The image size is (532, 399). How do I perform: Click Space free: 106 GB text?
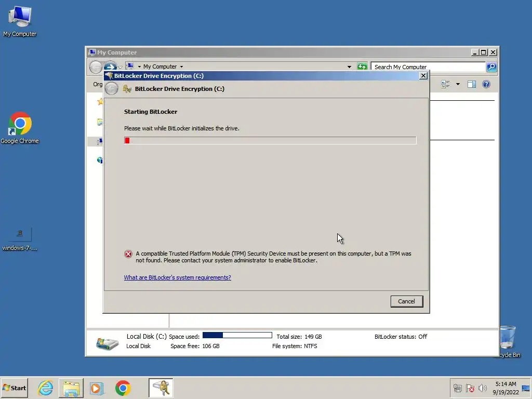(x=195, y=346)
